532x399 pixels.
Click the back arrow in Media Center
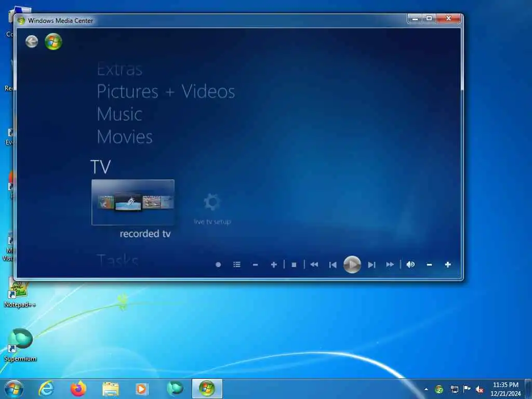32,42
